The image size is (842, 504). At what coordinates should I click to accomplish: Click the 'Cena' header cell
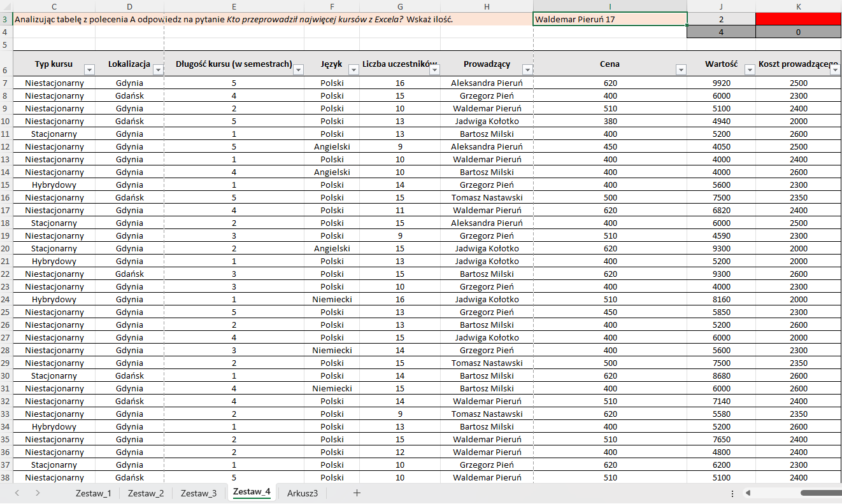point(610,64)
